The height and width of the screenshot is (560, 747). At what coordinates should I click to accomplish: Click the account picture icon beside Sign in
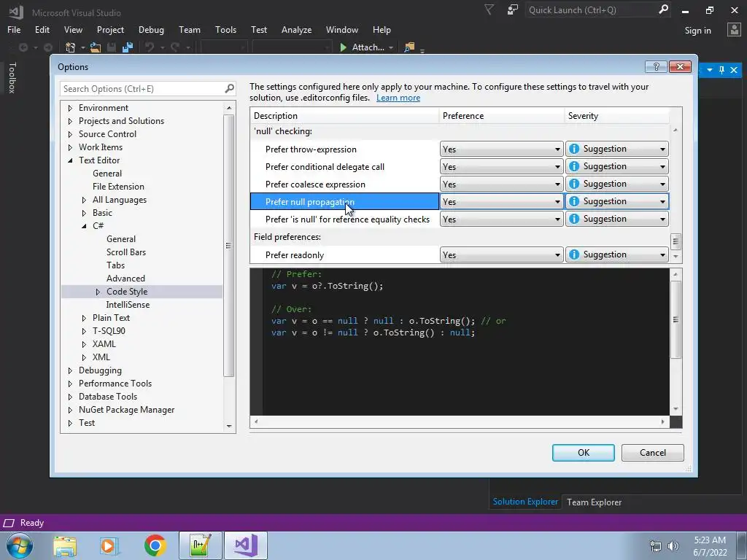(x=734, y=30)
